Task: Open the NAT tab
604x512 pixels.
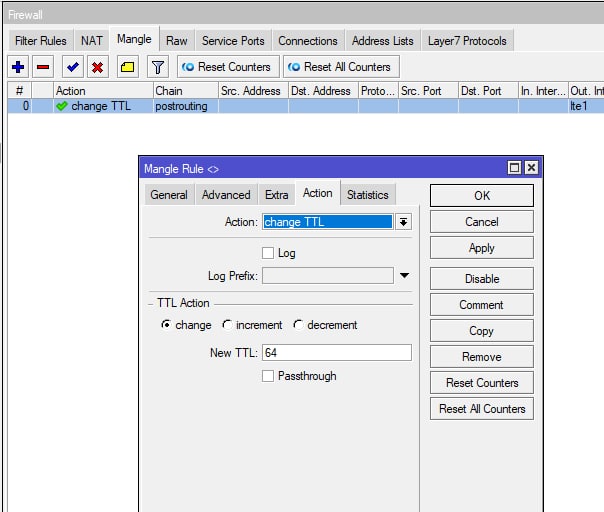Action: click(x=92, y=40)
